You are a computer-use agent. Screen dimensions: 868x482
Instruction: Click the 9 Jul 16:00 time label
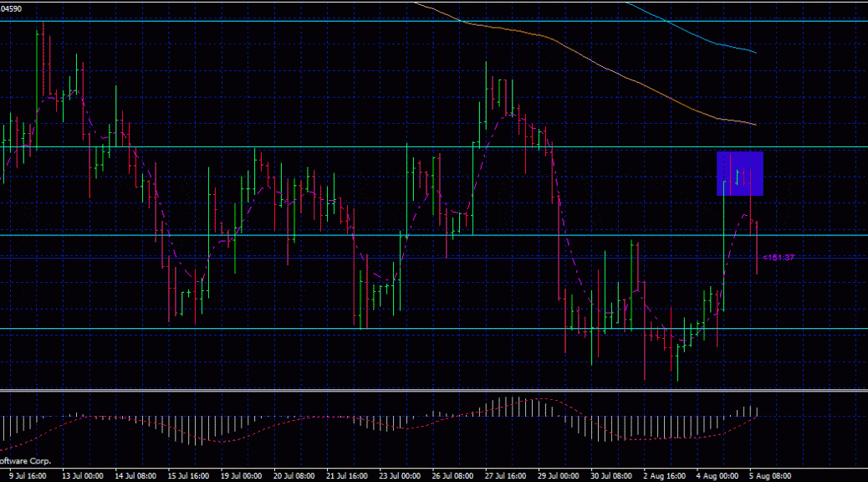(x=28, y=476)
